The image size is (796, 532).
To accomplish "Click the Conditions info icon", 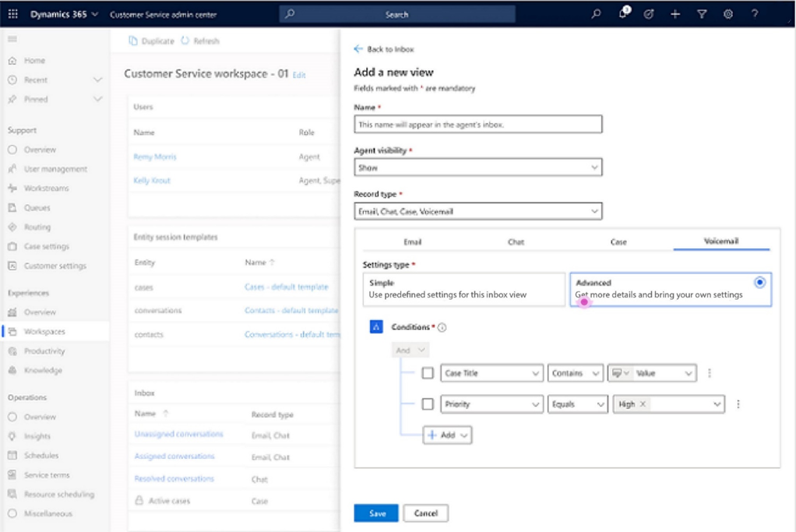I will [x=442, y=328].
